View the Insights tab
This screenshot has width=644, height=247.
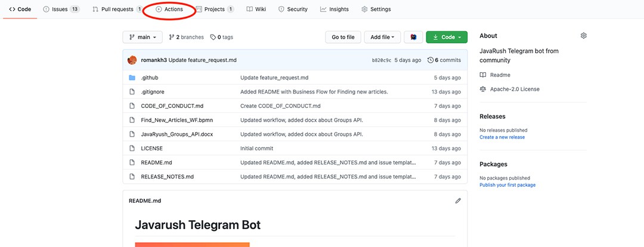(x=335, y=9)
